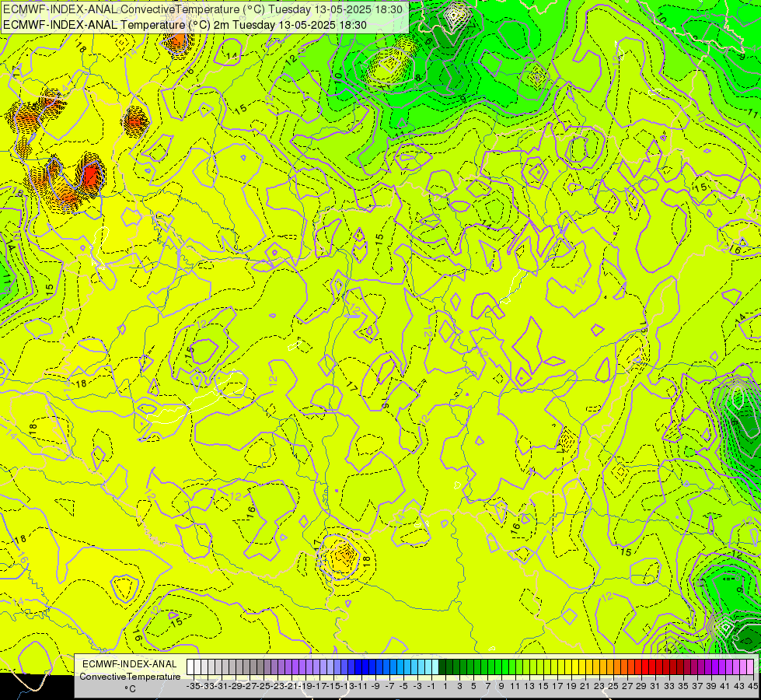Pick the dark red swatch above 35
This screenshot has width=761, height=700.
(x=680, y=667)
